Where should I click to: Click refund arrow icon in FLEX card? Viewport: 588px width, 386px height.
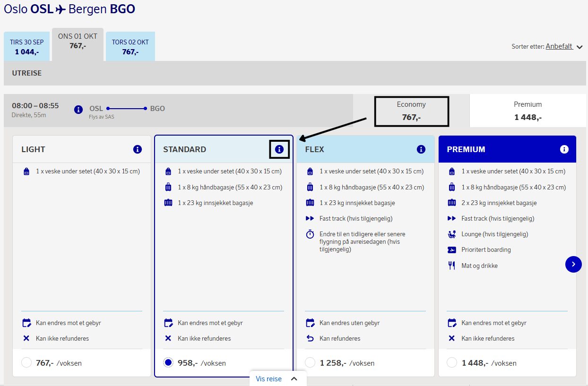point(310,338)
